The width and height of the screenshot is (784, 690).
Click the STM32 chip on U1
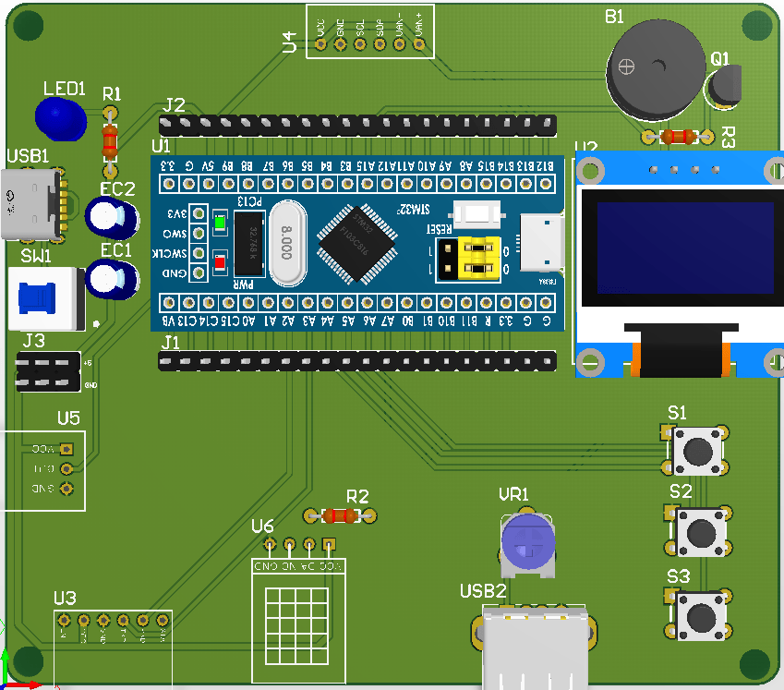pyautogui.click(x=357, y=244)
